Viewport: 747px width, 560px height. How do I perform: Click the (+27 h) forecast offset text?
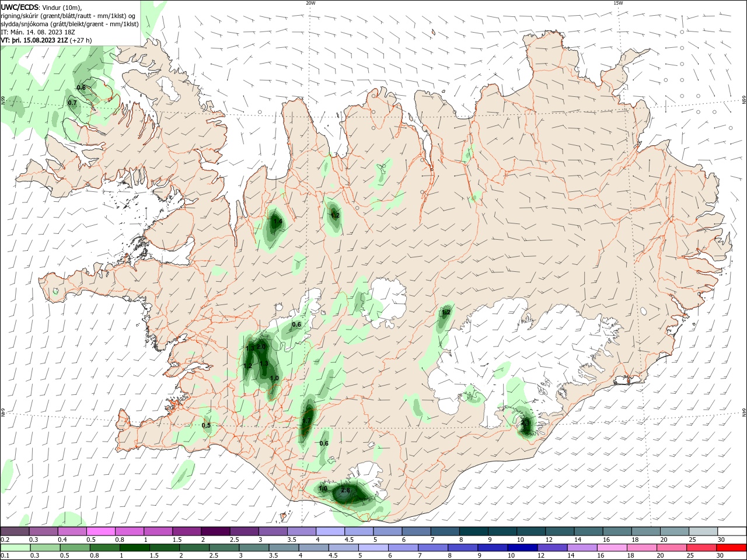pyautogui.click(x=81, y=40)
